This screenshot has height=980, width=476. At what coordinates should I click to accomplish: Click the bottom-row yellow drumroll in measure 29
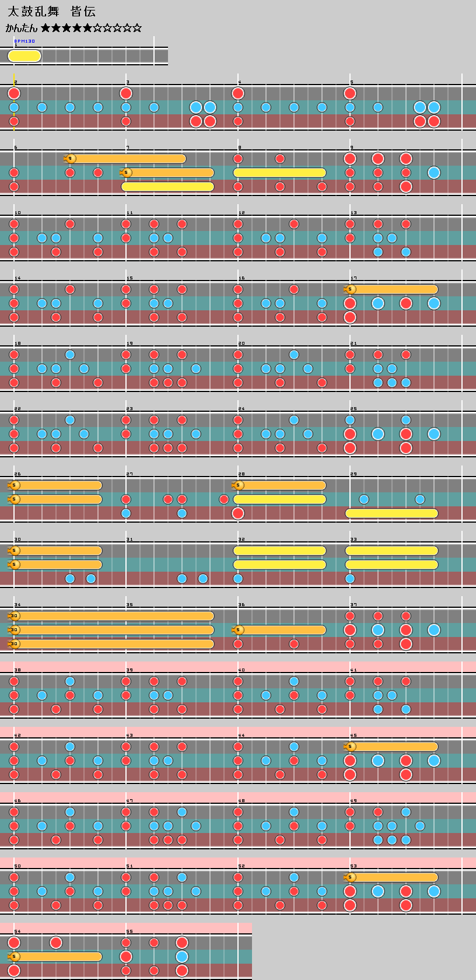[x=391, y=513]
